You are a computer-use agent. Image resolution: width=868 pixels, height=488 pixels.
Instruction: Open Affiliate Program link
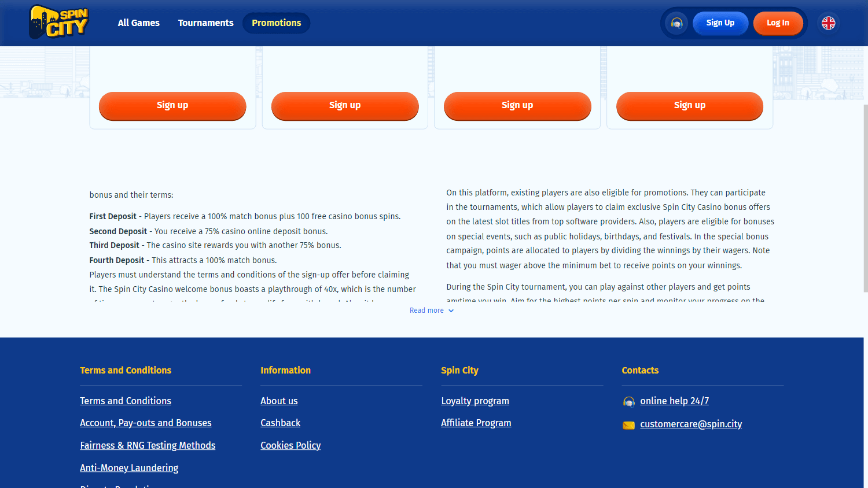[x=476, y=423]
